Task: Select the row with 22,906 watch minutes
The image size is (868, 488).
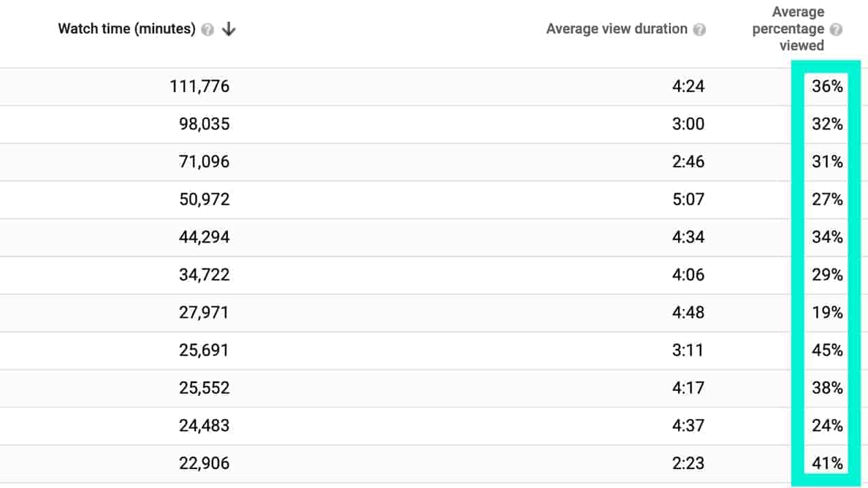Action: (434, 464)
